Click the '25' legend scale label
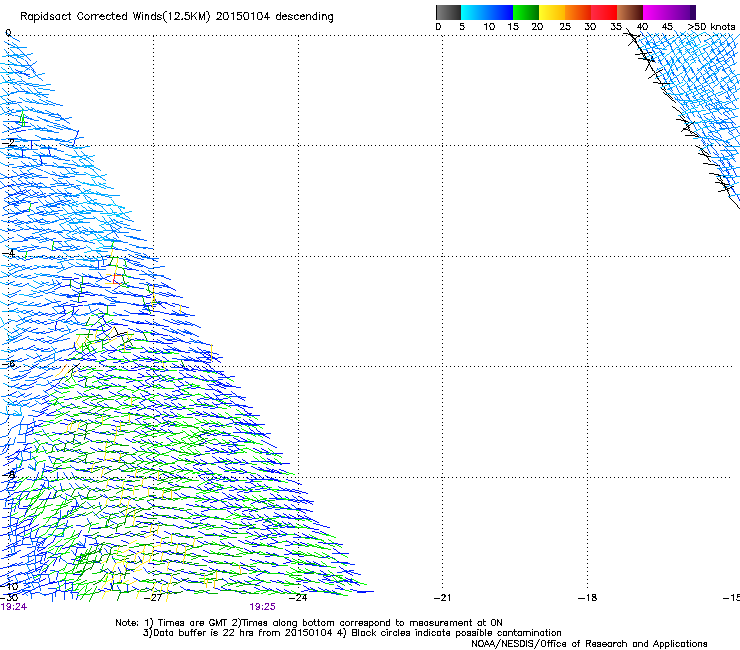 pos(565,27)
